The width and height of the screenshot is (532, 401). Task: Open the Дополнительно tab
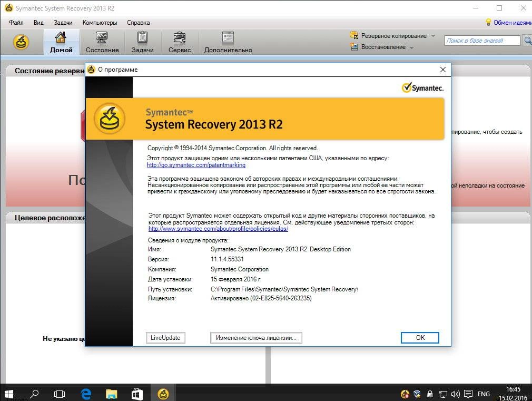coord(228,42)
